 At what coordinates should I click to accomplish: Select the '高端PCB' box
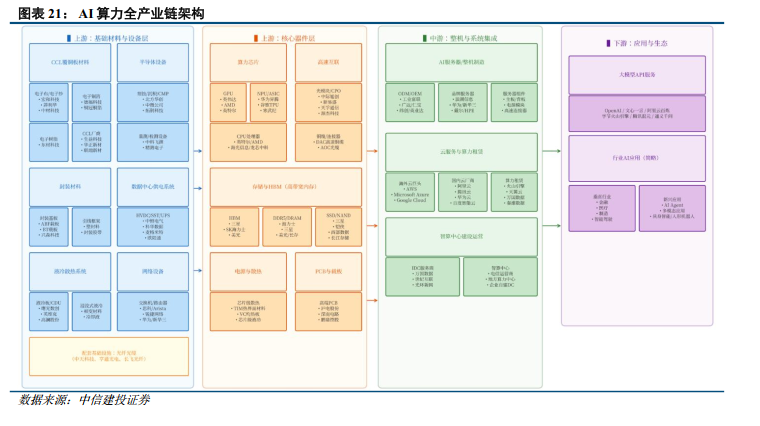pos(328,311)
